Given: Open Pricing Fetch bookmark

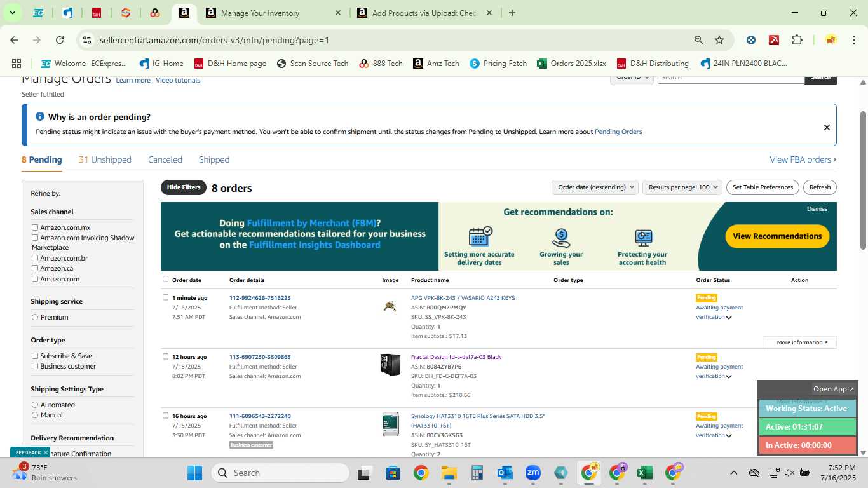Looking at the screenshot, I should tap(498, 64).
